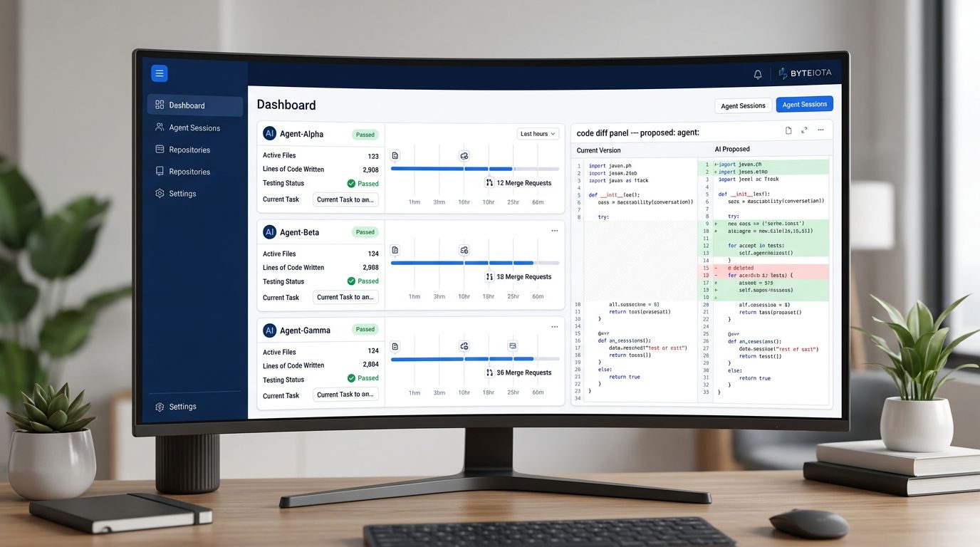
Task: Click Agent-Beta's green Passed badge
Action: point(365,232)
